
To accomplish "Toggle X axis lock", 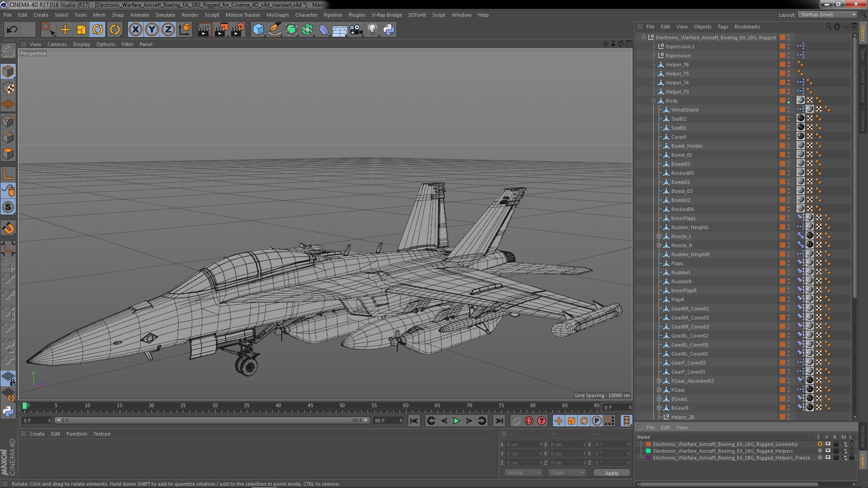I will tap(135, 30).
